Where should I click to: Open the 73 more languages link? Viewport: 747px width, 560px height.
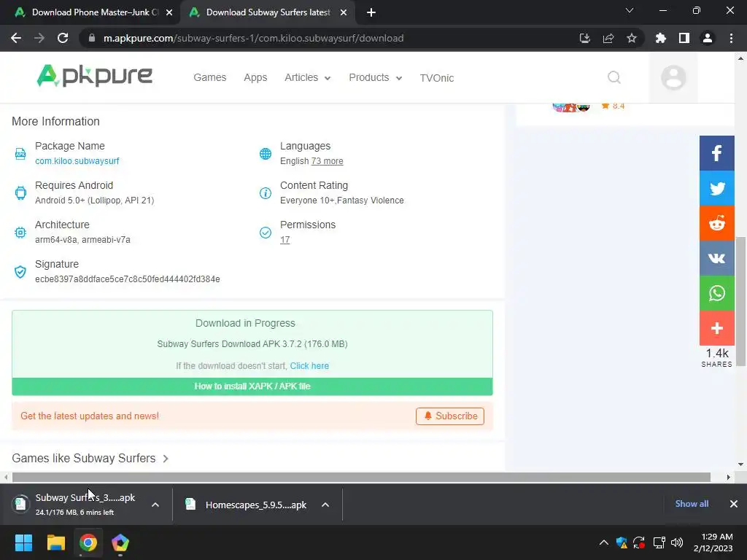coord(328,161)
